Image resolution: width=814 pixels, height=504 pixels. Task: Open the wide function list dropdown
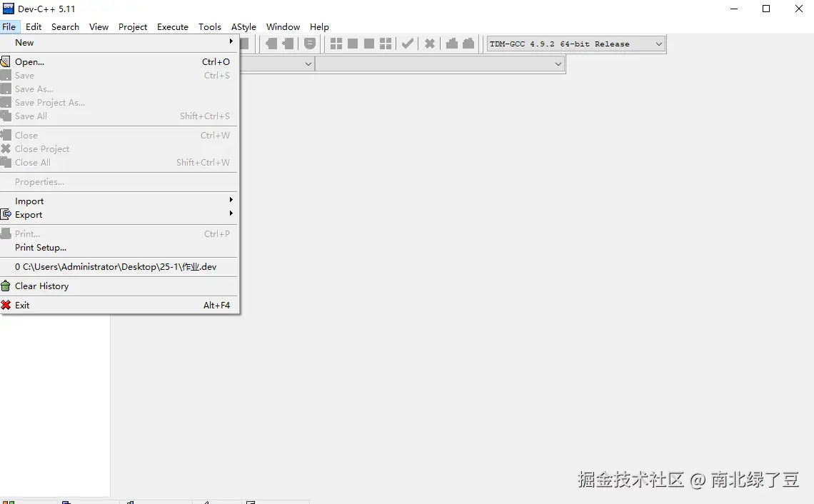(440, 64)
